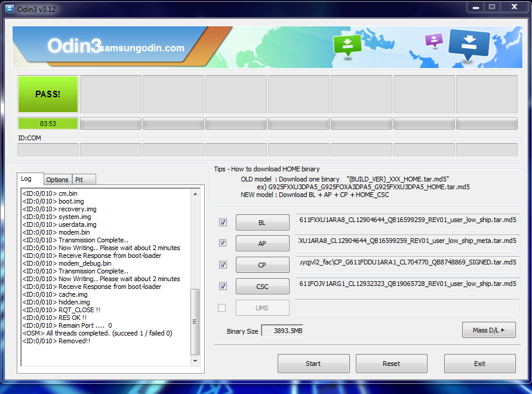
Task: Click the green download icon in banner
Action: pos(348,46)
